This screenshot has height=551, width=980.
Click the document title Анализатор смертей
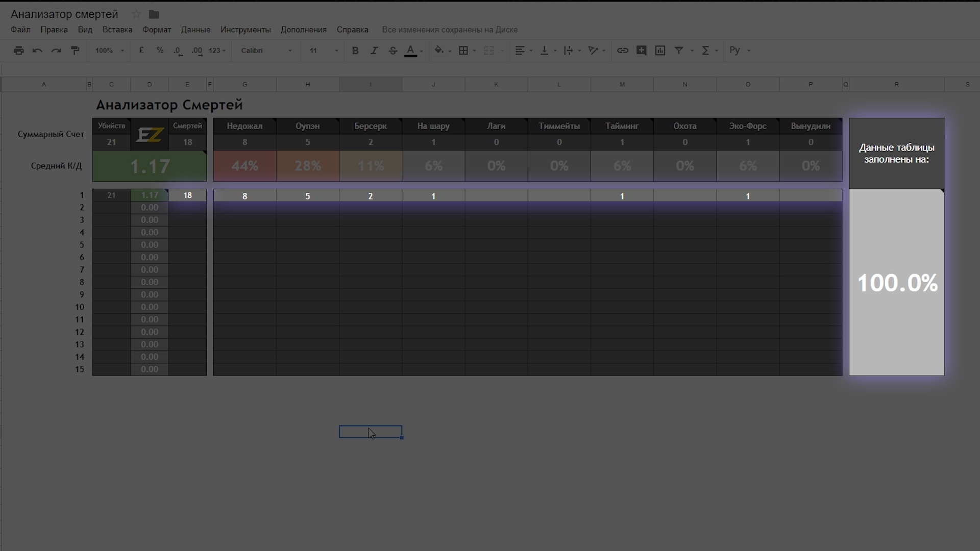point(64,14)
